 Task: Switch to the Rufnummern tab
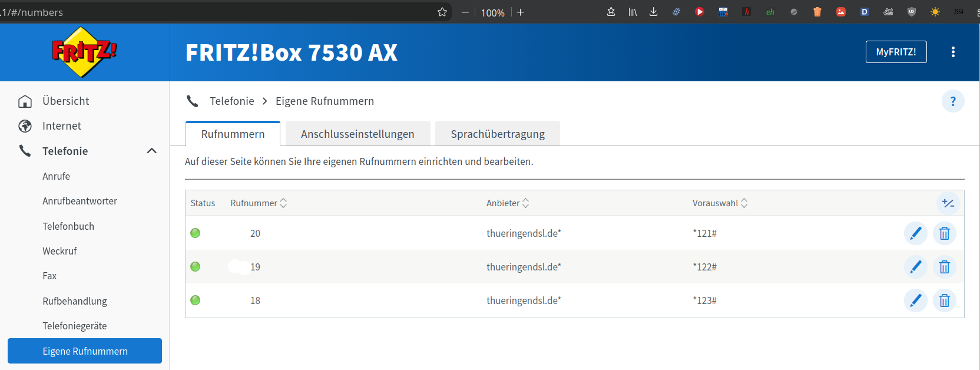pos(233,134)
